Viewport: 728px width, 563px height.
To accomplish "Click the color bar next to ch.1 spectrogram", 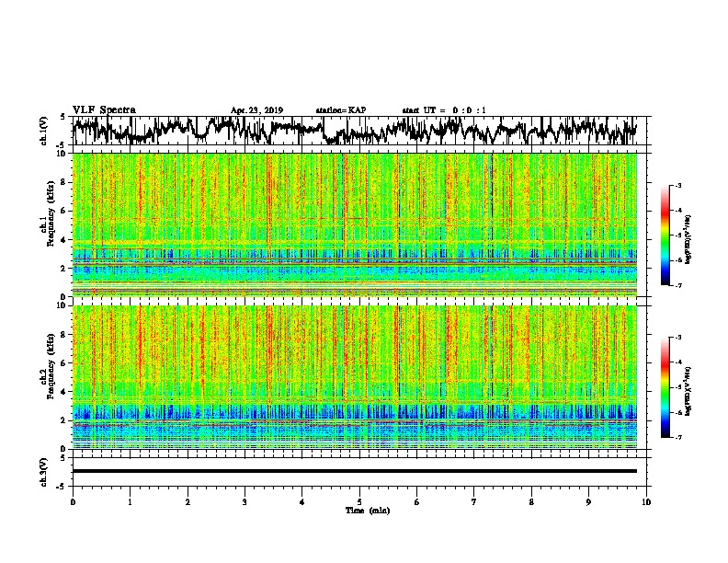I will (x=665, y=236).
